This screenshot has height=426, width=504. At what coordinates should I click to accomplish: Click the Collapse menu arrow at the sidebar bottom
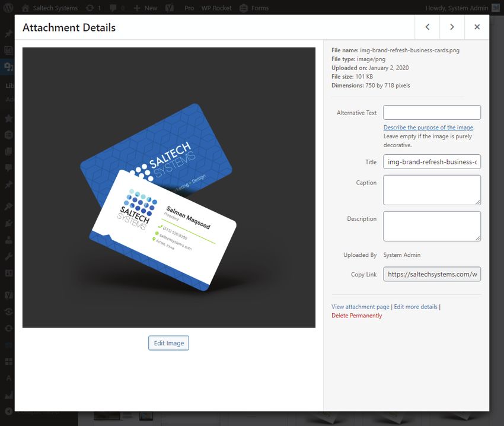pos(9,411)
